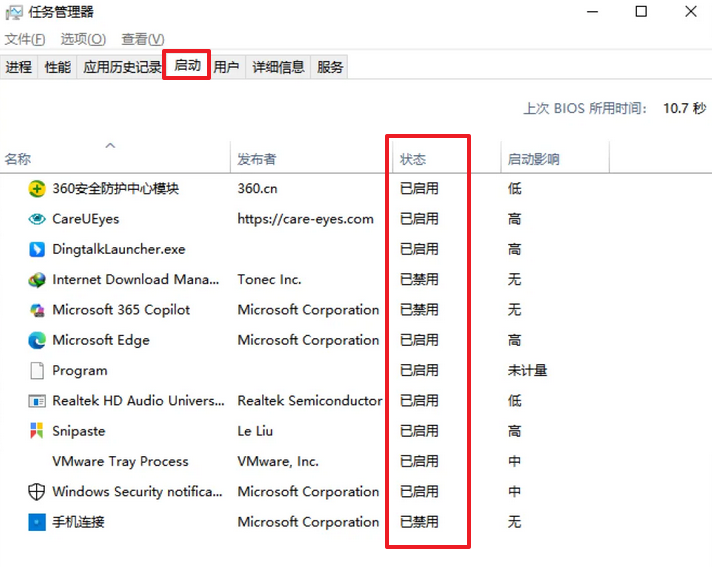
Task: Click the Windows Security shield icon
Action: coord(37,492)
